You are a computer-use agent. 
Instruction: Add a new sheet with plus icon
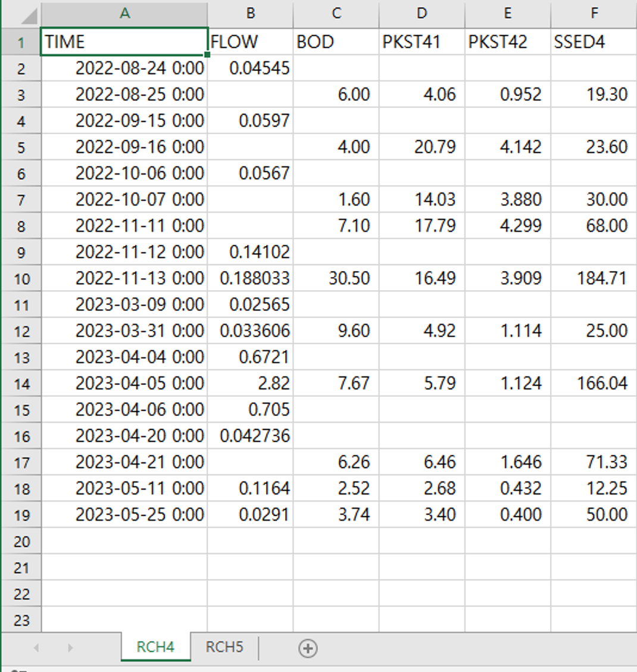pyautogui.click(x=308, y=648)
